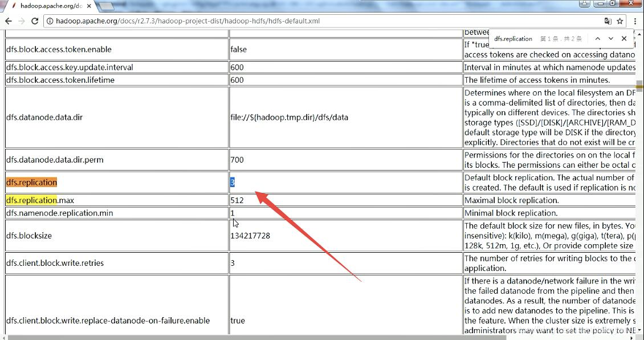Select the hadoop.apache.org browser tab

[x=51, y=6]
